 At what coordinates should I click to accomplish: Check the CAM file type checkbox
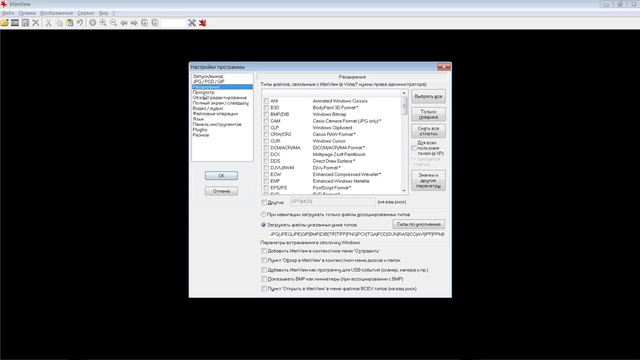point(266,121)
